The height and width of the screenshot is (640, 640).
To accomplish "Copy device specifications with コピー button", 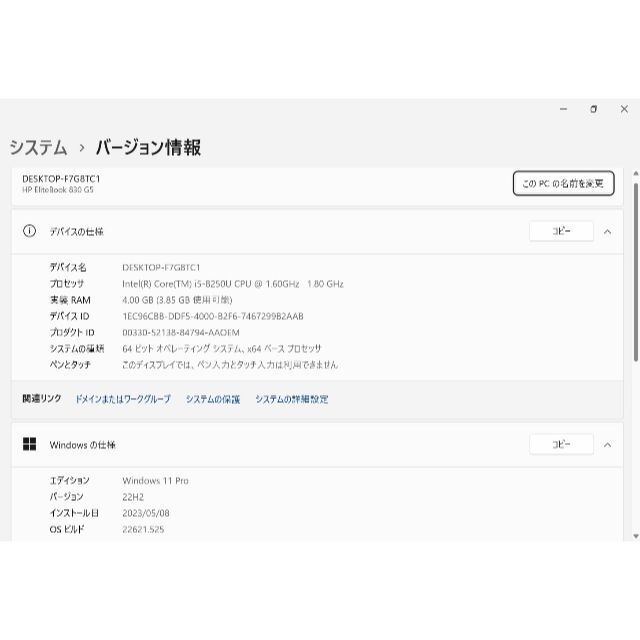I will [x=561, y=231].
